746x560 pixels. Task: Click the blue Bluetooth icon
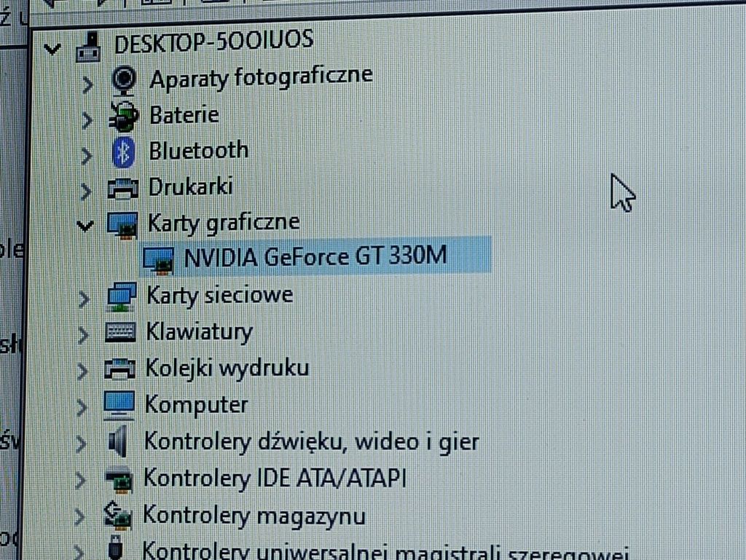coord(124,152)
